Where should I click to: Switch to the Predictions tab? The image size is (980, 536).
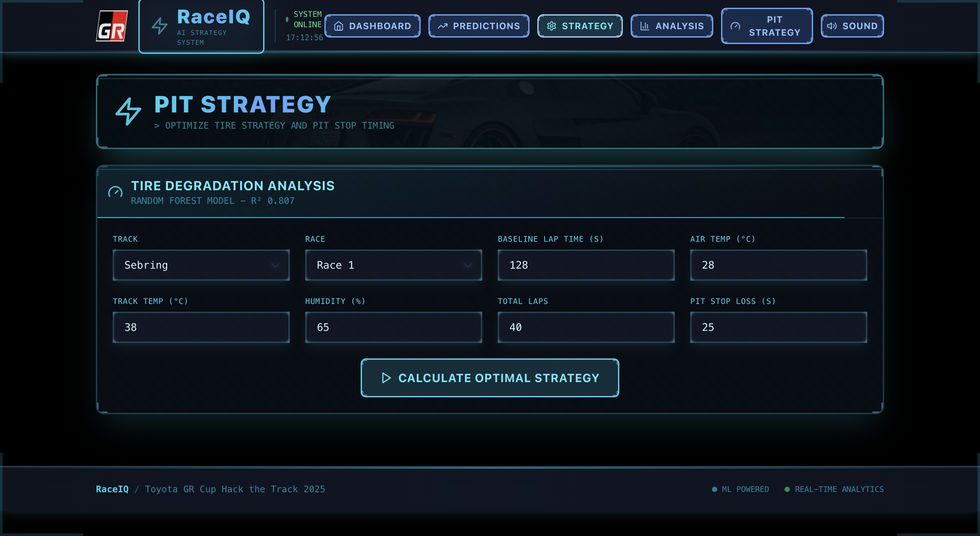click(x=479, y=26)
